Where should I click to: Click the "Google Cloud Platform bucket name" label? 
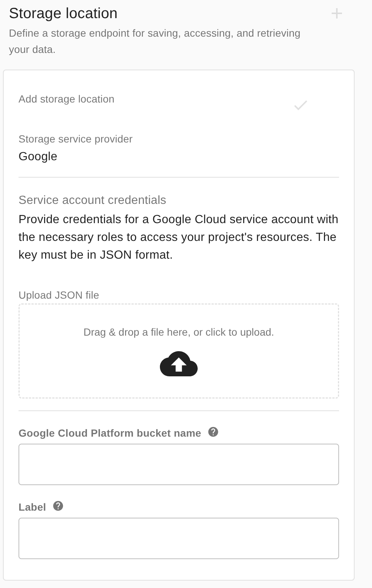[110, 433]
